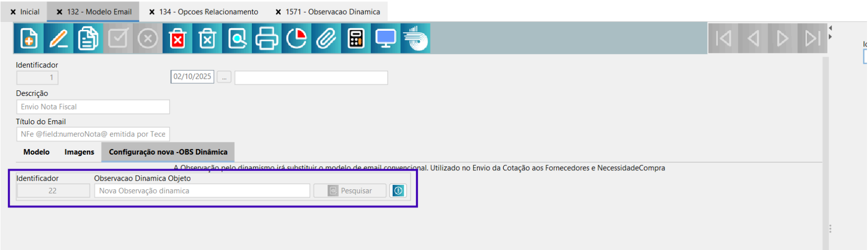This screenshot has width=868, height=250.
Task: Click the blue info button beside Pesquisar
Action: point(398,191)
